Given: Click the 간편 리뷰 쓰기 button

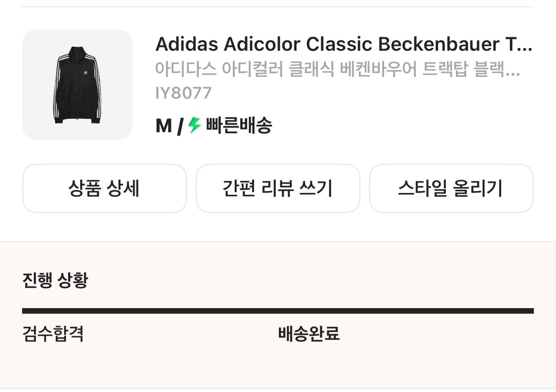Looking at the screenshot, I should point(278,189).
